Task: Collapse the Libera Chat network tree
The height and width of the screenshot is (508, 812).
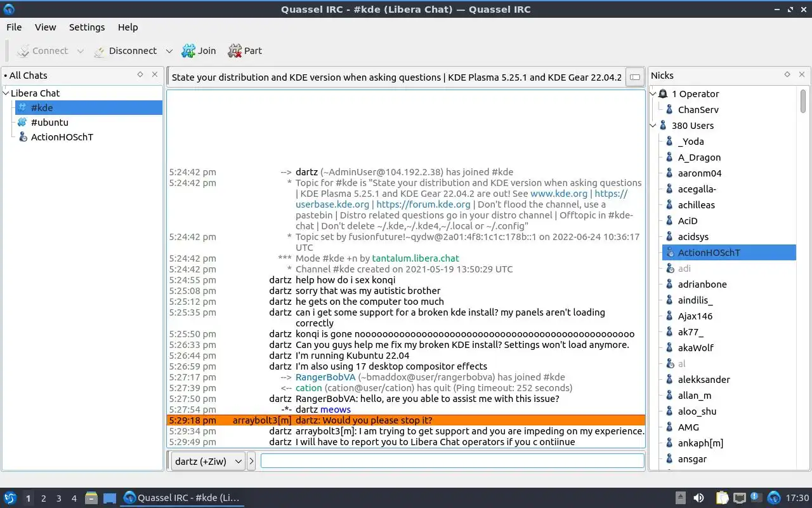Action: pyautogui.click(x=6, y=93)
